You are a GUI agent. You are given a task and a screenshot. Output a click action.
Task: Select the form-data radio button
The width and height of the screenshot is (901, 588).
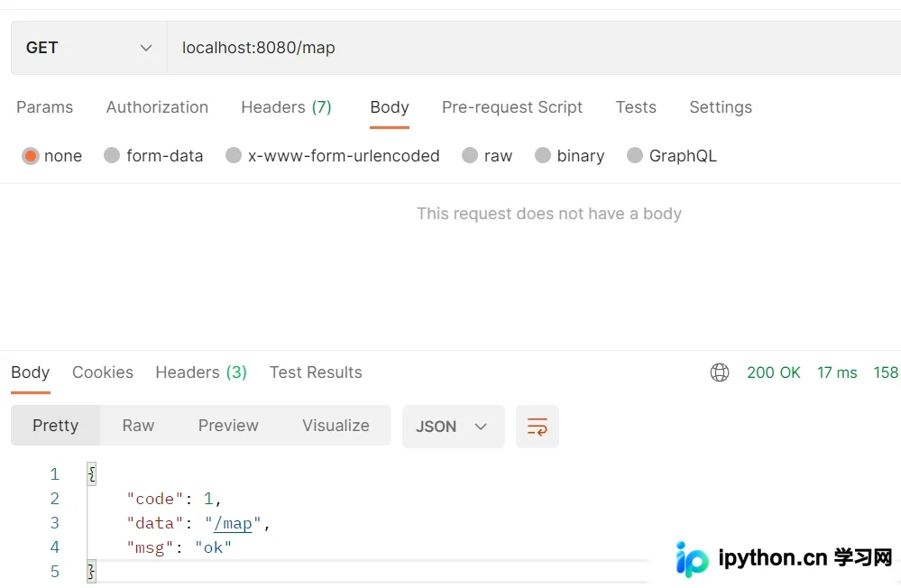(x=112, y=156)
